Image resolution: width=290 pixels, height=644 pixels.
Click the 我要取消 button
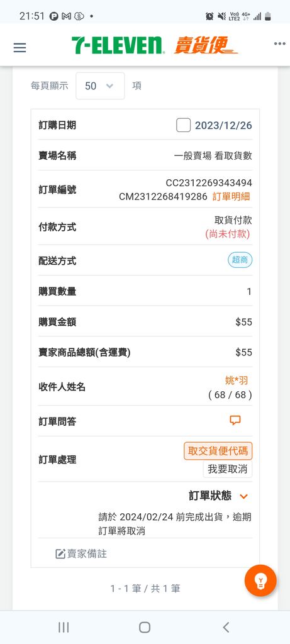pos(228,469)
